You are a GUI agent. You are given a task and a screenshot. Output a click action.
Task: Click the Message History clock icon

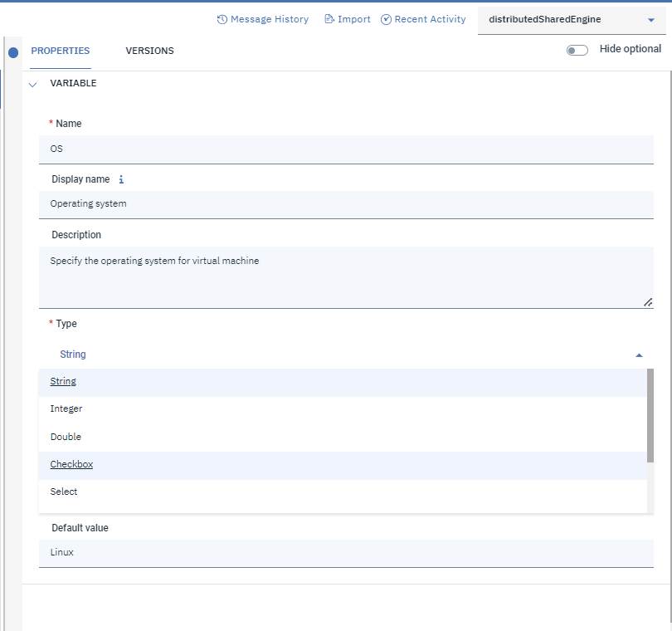click(222, 19)
